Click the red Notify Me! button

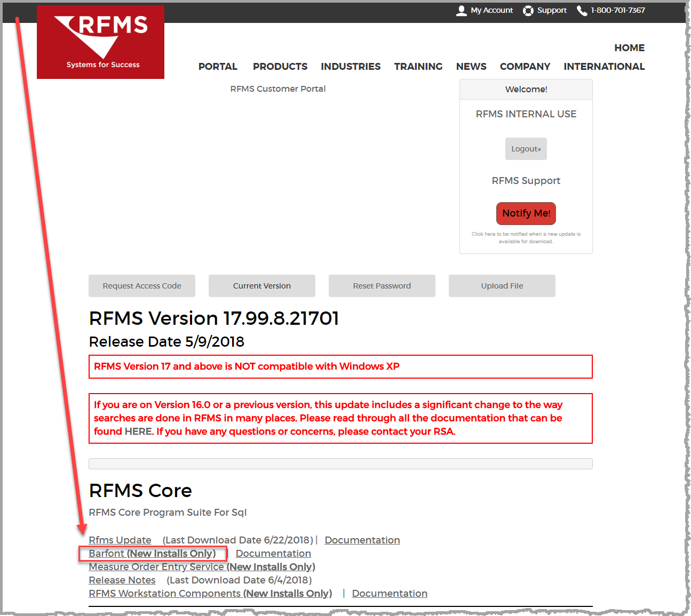526,213
